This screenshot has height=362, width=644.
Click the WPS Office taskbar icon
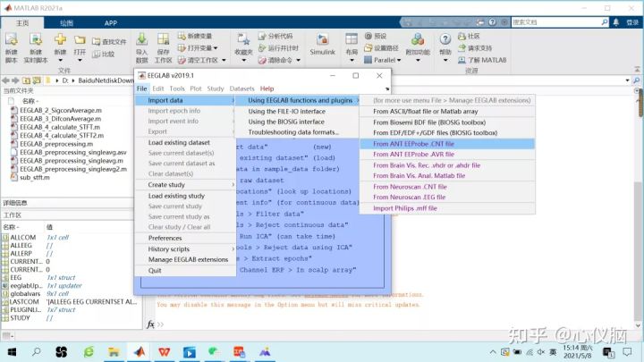point(165,352)
